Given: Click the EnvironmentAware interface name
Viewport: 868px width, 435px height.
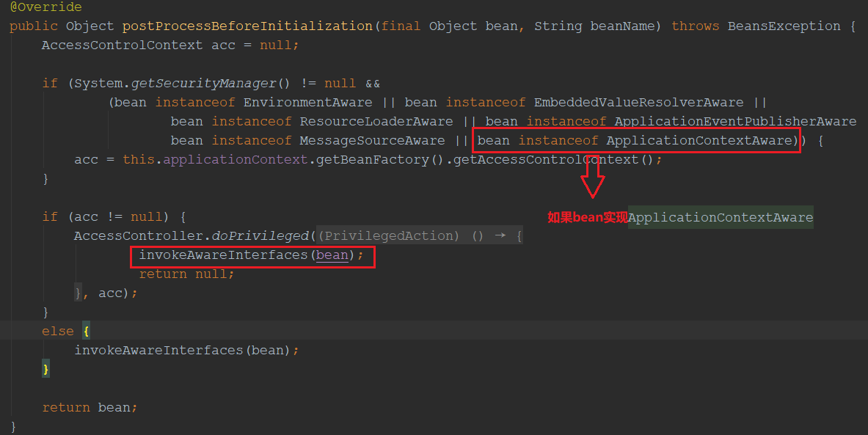Looking at the screenshot, I should point(307,103).
